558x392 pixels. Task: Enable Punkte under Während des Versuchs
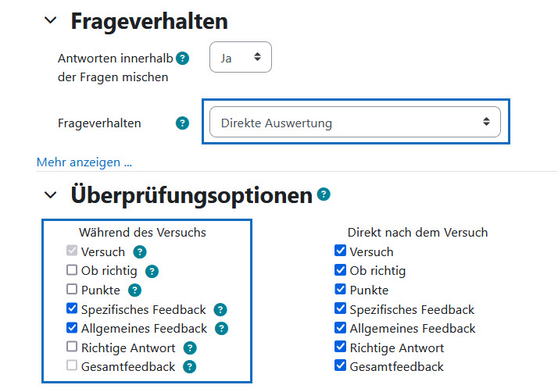pos(72,289)
